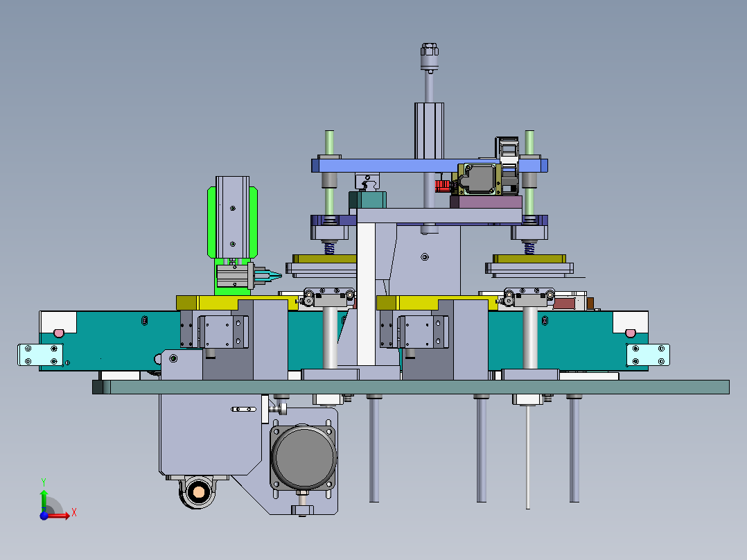The image size is (747, 560).
Task: Select the vertical cylinder body above the blue plate
Action: tap(429, 130)
